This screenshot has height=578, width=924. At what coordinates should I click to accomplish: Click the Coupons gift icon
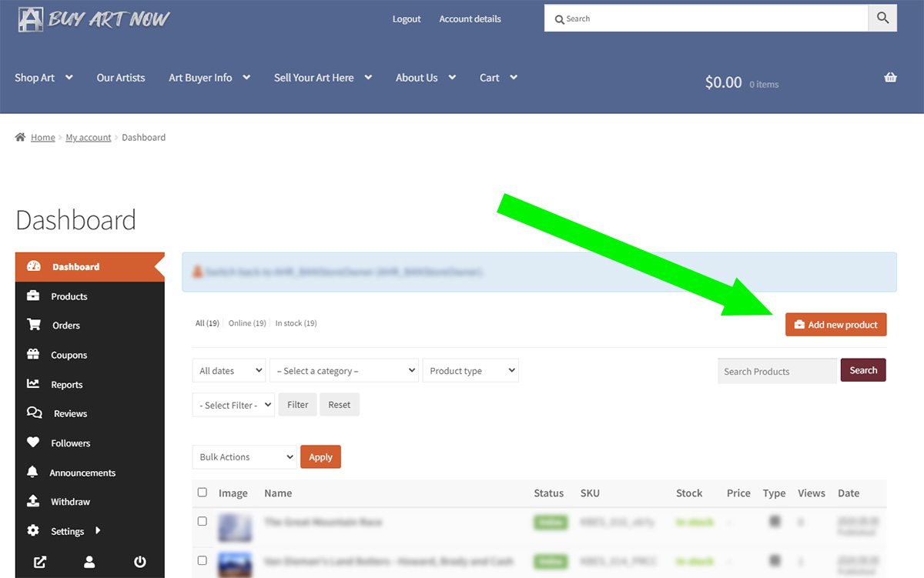point(33,355)
